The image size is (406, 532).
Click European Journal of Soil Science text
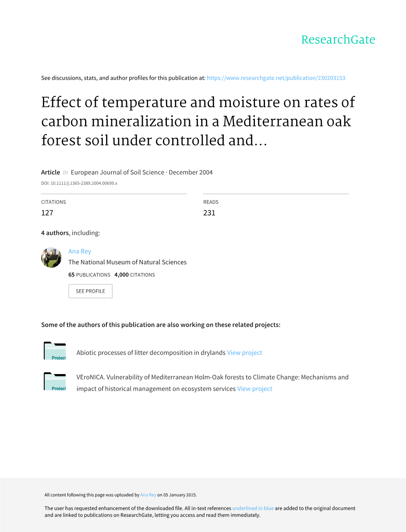point(117,172)
